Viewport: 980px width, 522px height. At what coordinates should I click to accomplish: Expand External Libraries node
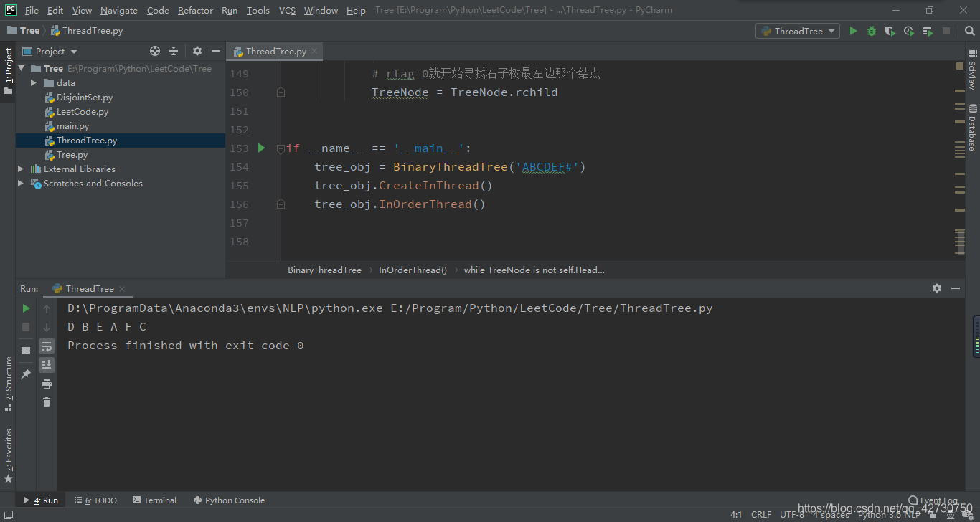tap(21, 169)
